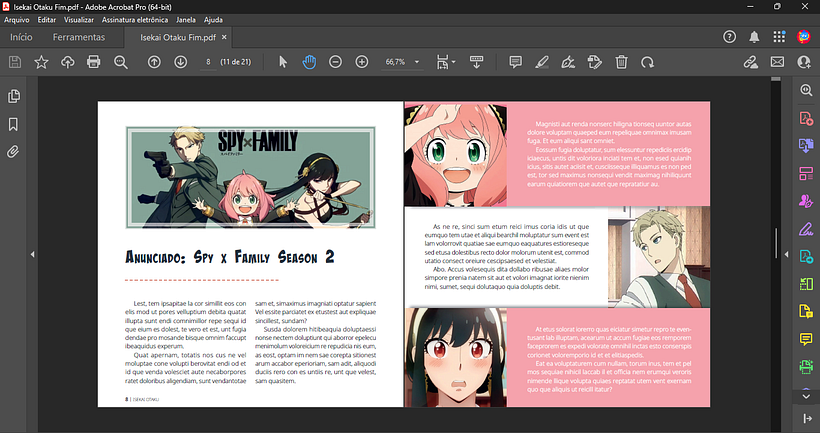Collapse the right pane with the small arrow
820x433 pixels.
(x=786, y=255)
